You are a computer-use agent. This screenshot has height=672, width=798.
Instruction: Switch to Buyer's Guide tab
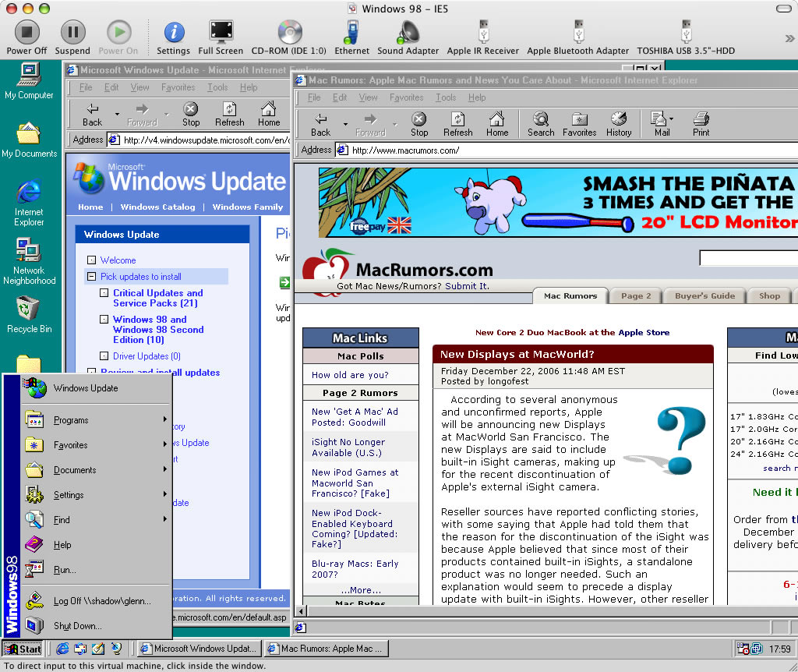pos(704,295)
